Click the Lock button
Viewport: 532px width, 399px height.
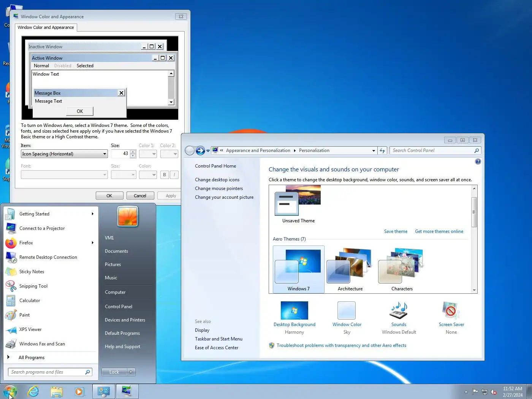coord(114,372)
